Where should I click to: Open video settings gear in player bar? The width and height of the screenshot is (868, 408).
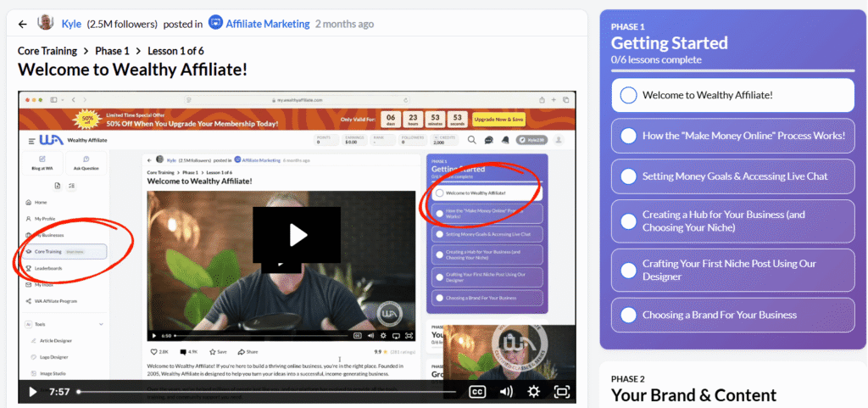(x=534, y=392)
